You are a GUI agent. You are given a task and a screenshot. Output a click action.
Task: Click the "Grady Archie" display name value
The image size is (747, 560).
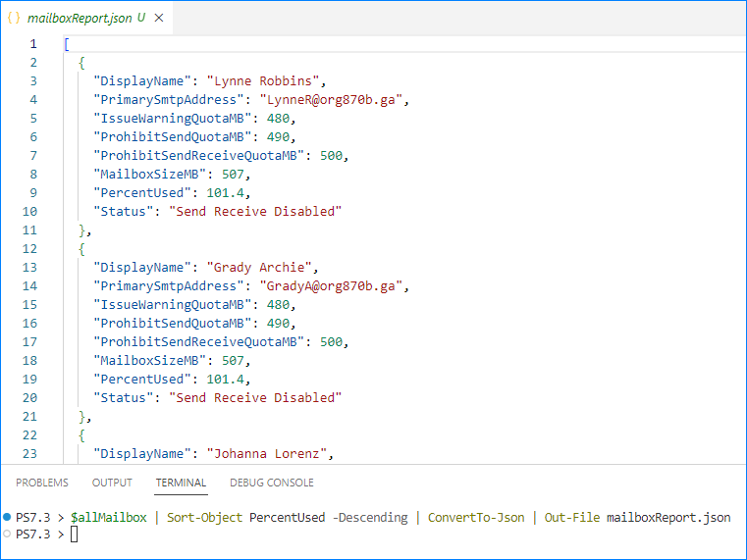[259, 268]
